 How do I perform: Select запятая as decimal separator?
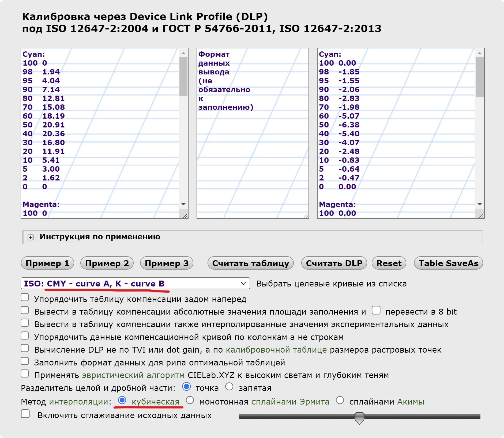229,387
